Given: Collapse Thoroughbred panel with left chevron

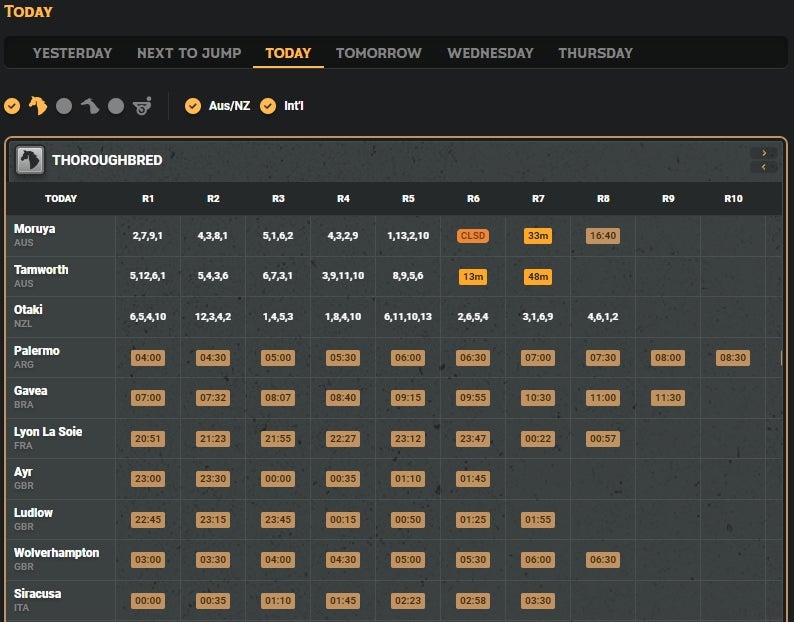Looking at the screenshot, I should [x=764, y=167].
